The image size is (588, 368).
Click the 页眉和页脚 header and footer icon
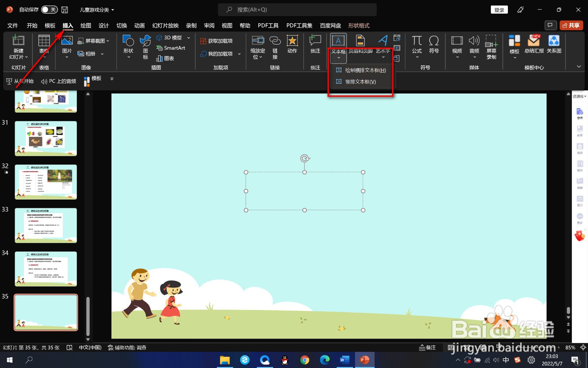361,40
